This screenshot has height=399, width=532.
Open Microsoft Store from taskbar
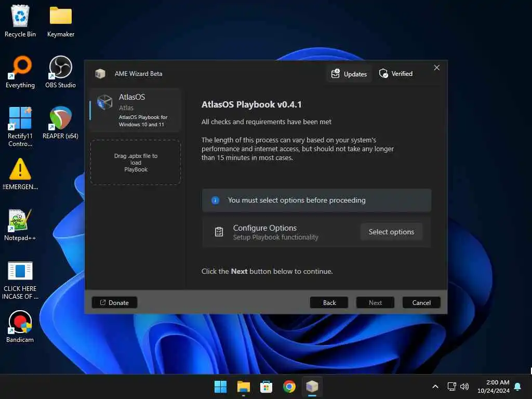coord(267,387)
